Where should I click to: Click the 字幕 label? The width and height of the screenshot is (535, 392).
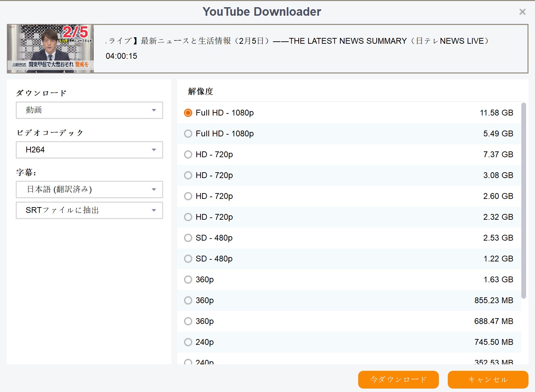26,172
